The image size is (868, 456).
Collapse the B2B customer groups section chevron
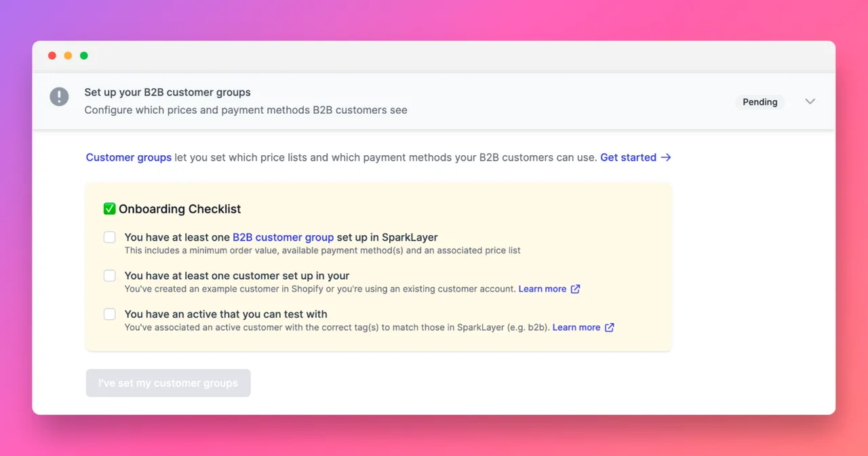pos(810,102)
